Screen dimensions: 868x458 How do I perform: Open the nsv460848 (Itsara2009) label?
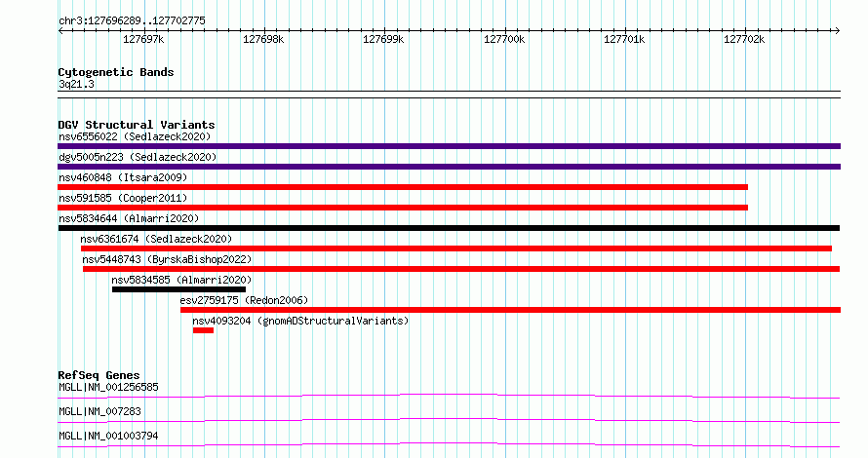click(123, 177)
